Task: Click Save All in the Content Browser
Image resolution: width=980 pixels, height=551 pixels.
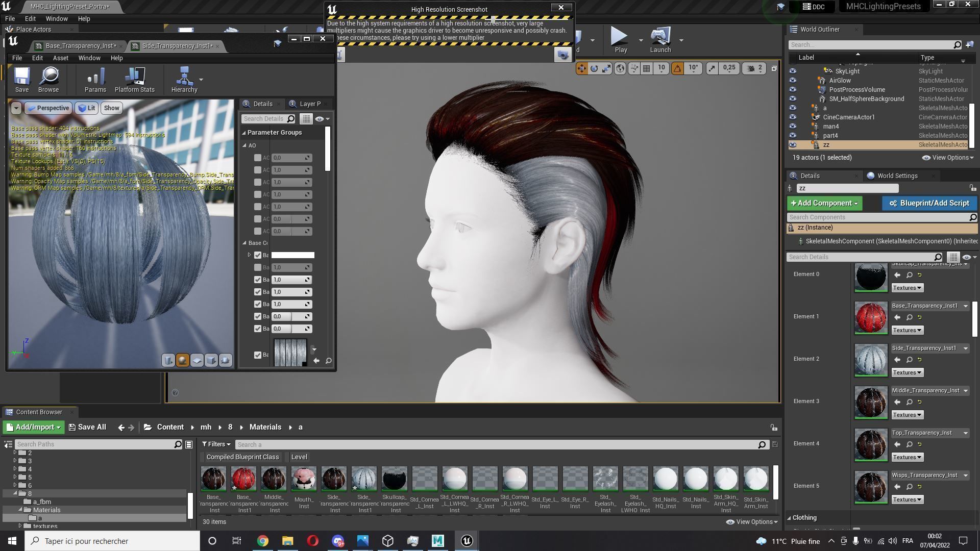Action: (x=87, y=428)
